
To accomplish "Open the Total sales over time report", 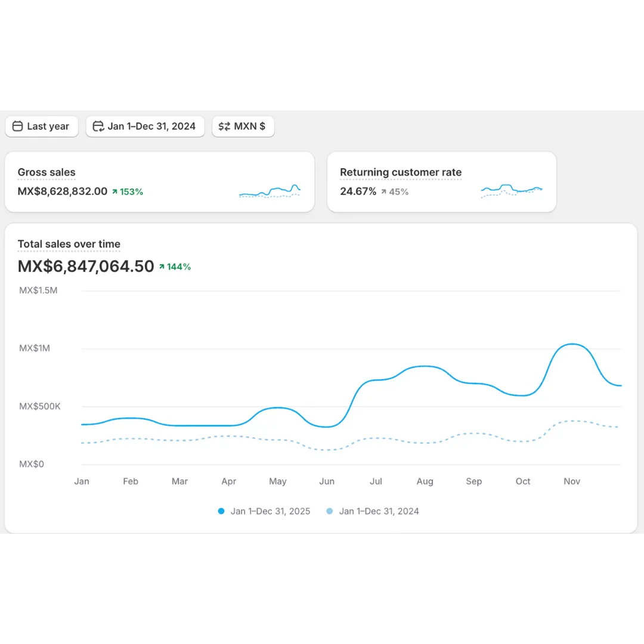I will click(x=69, y=244).
